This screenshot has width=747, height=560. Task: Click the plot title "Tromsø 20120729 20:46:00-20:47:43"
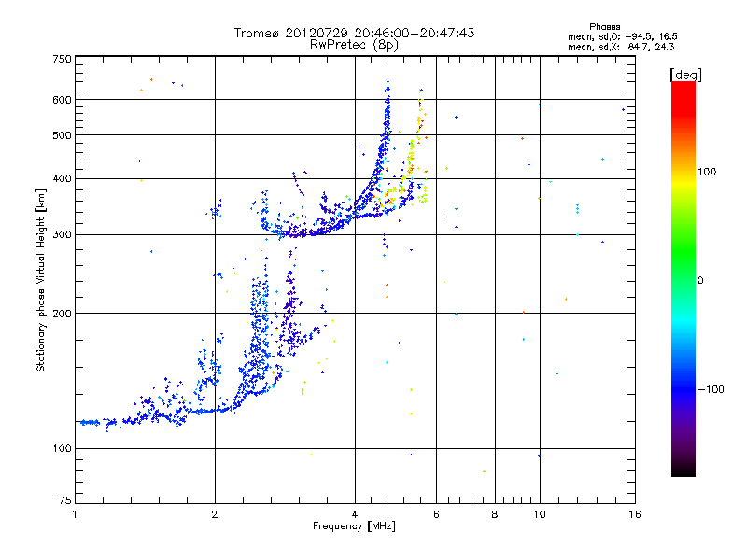354,33
